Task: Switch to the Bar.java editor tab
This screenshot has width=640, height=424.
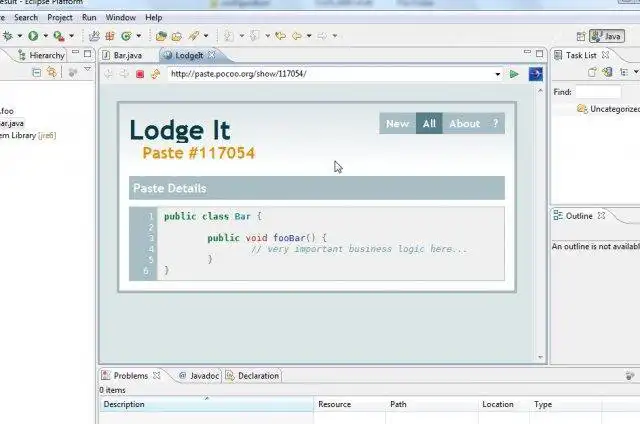Action: 122,55
